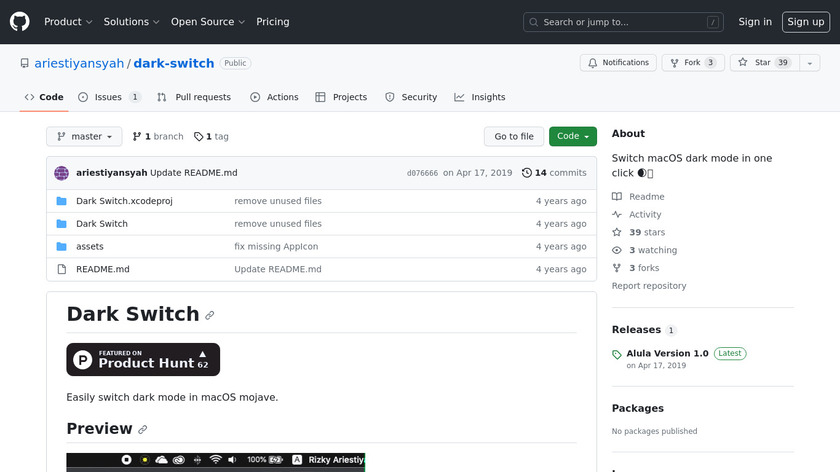Go to the Security tab
Viewport: 840px width, 472px height.
pos(411,97)
